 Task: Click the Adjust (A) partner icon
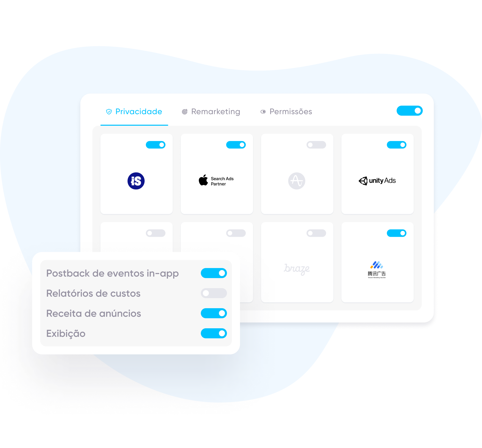(x=296, y=180)
